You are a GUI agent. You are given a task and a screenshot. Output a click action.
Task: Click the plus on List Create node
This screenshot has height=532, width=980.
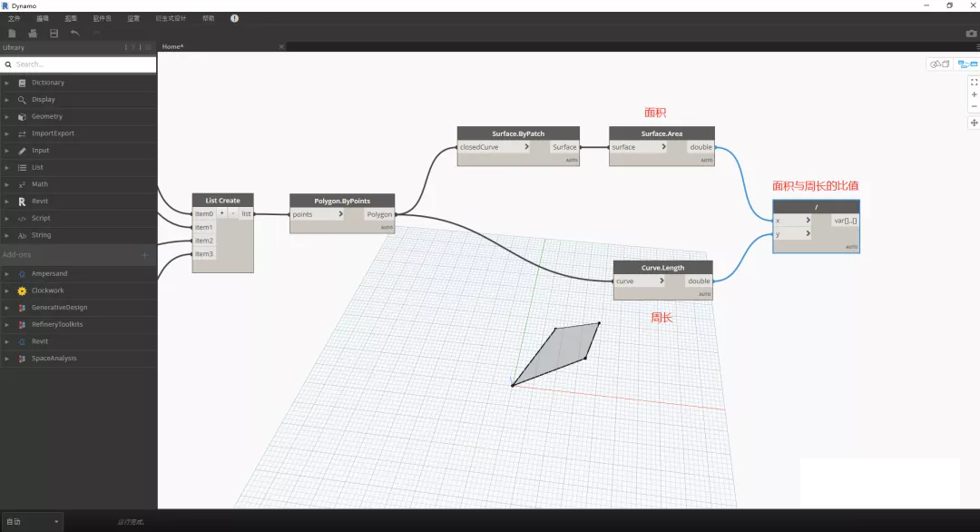coord(222,214)
